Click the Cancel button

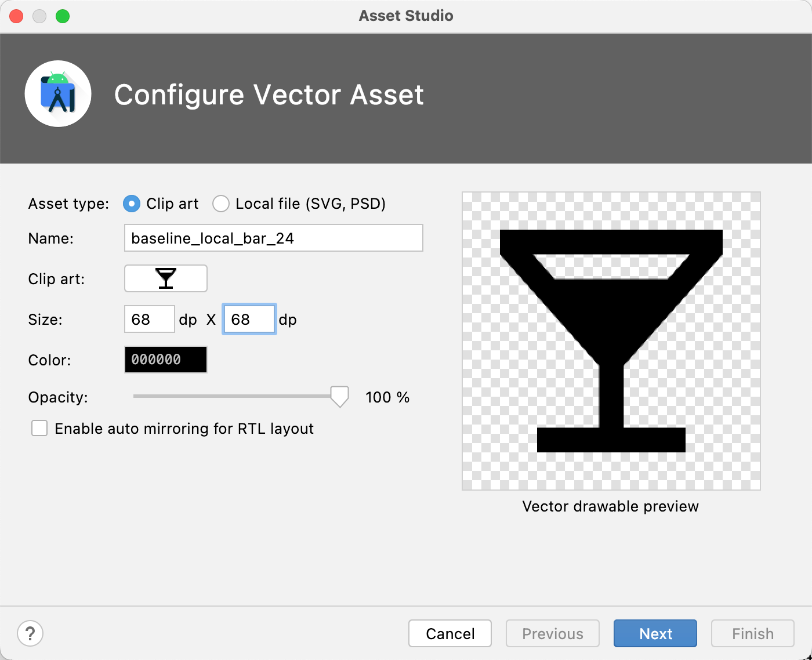pos(450,633)
